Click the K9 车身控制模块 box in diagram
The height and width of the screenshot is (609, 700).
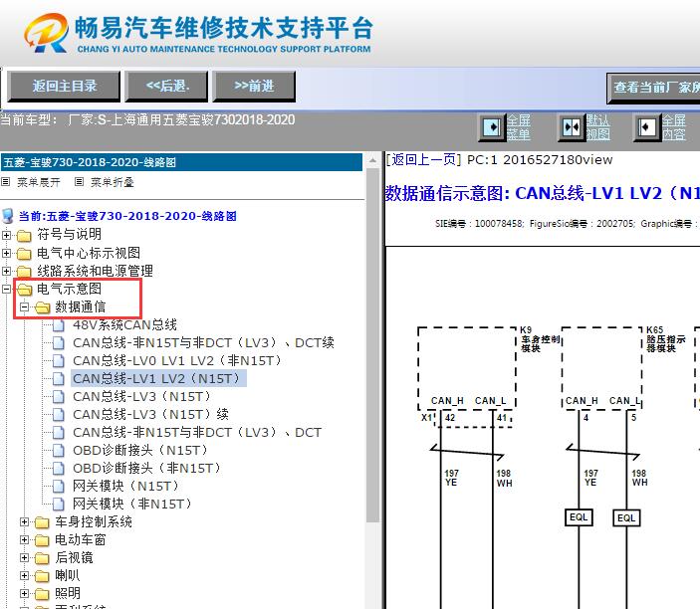tap(467, 368)
